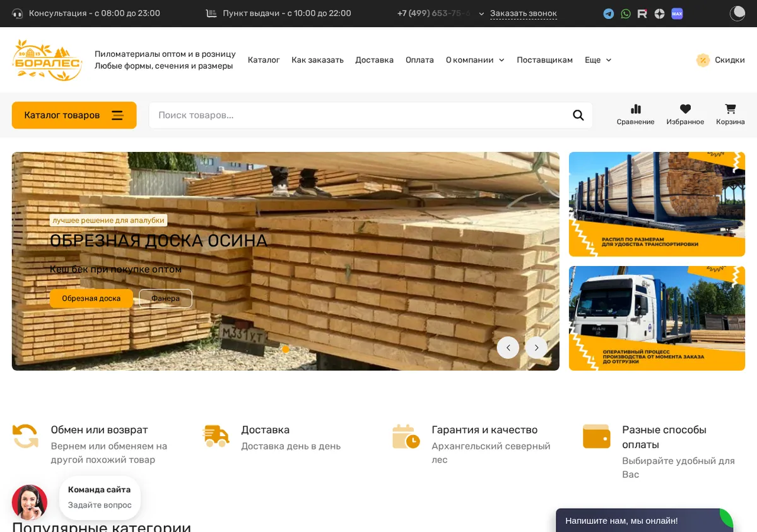Go to next banner slide arrow
This screenshot has height=532, width=757.
(x=536, y=348)
